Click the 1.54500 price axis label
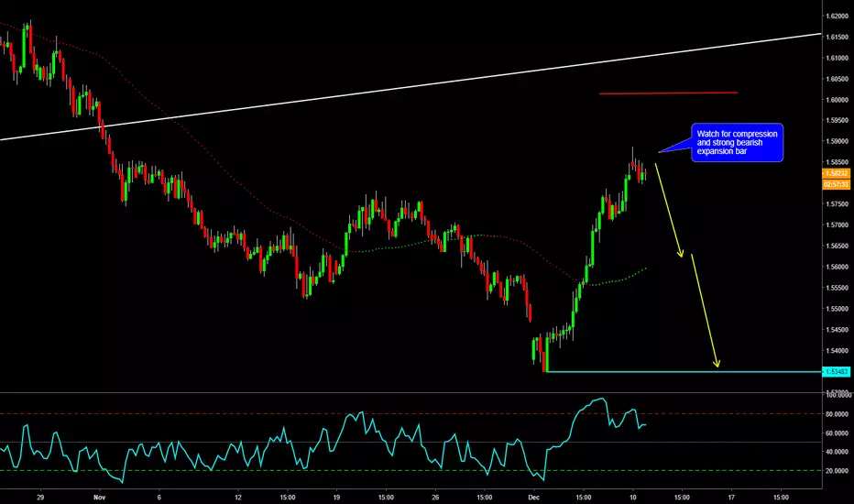 (838, 329)
